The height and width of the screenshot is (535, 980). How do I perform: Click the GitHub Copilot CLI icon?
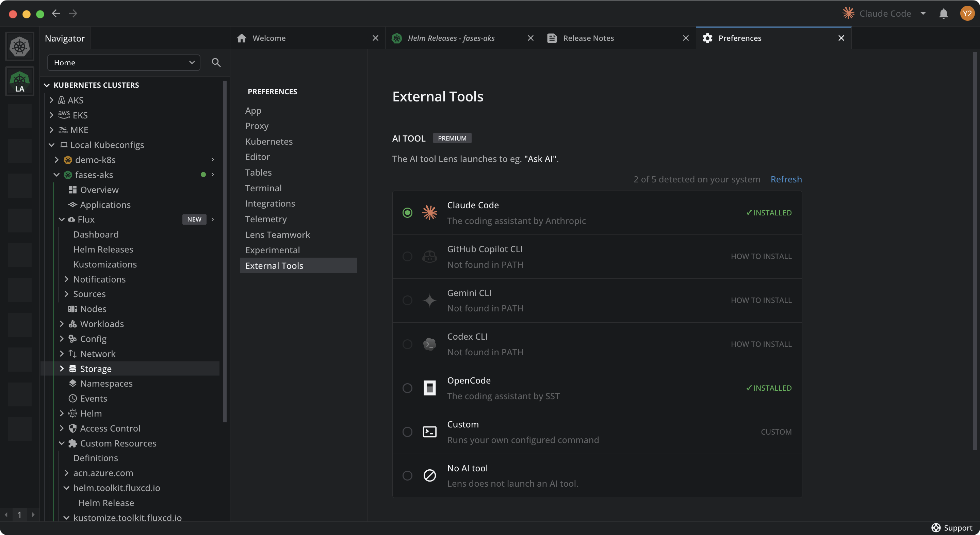point(429,257)
